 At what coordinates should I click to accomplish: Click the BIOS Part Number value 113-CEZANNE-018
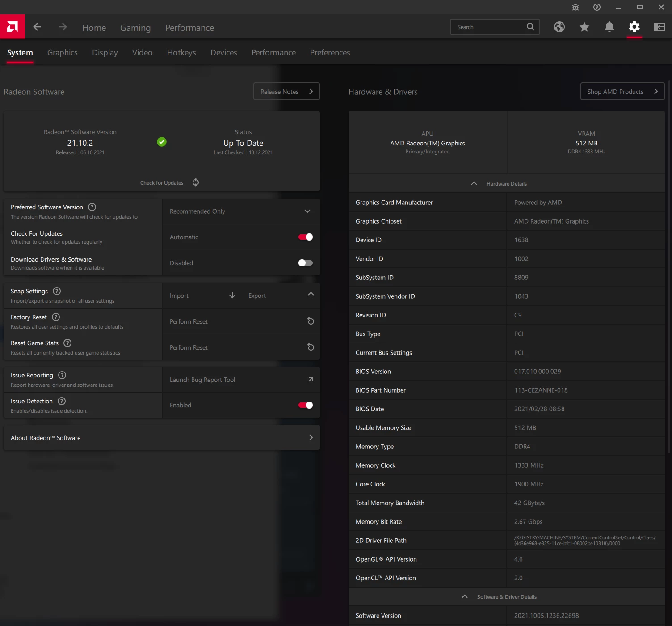pyautogui.click(x=541, y=390)
